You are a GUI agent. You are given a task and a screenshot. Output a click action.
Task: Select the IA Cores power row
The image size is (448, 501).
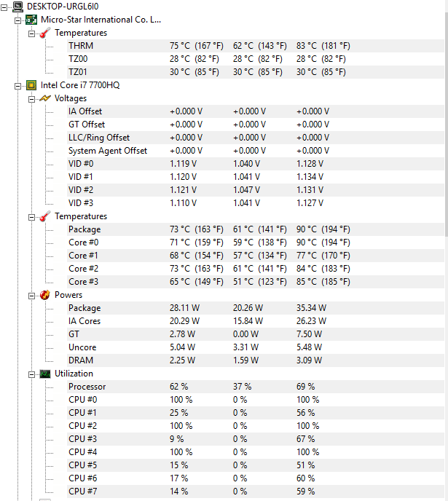(85, 321)
